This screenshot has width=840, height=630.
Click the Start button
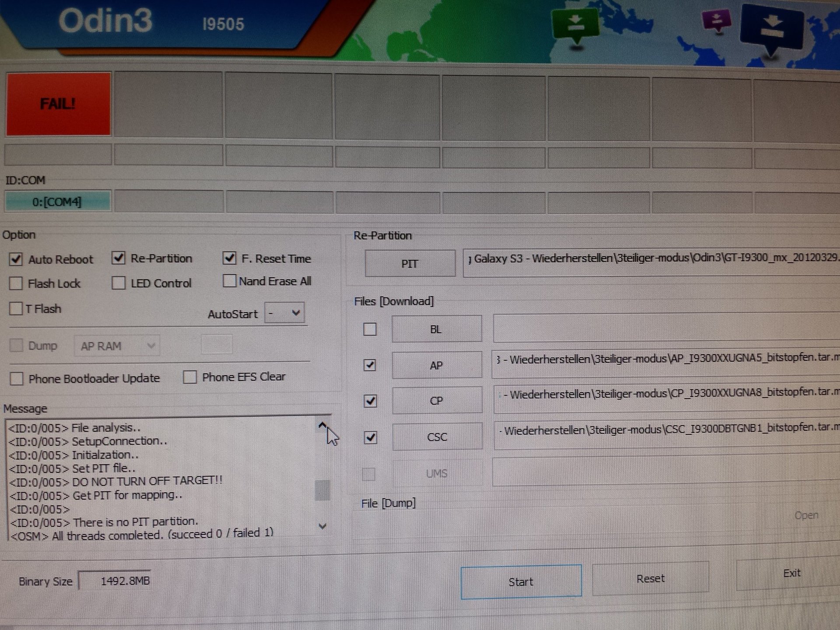(521, 582)
